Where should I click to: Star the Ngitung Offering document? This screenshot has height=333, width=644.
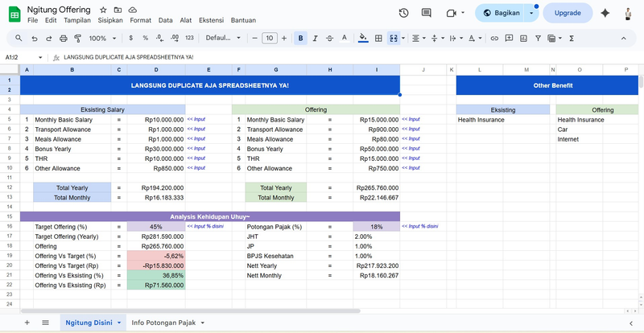pyautogui.click(x=104, y=9)
